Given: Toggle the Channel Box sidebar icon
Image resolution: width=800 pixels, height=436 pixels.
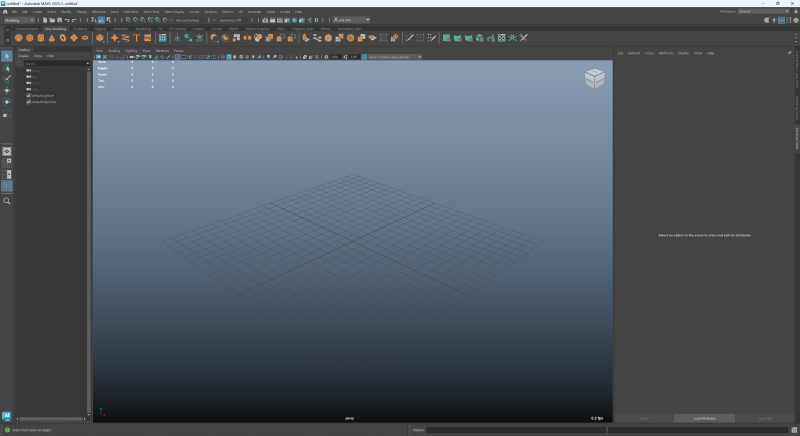Looking at the screenshot, I should point(795,20).
